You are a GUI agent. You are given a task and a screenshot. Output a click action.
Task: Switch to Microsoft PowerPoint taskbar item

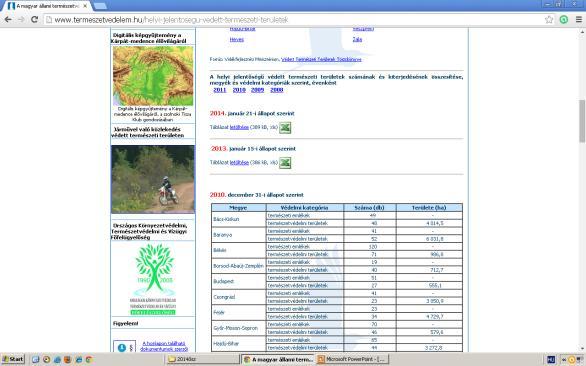352,359
